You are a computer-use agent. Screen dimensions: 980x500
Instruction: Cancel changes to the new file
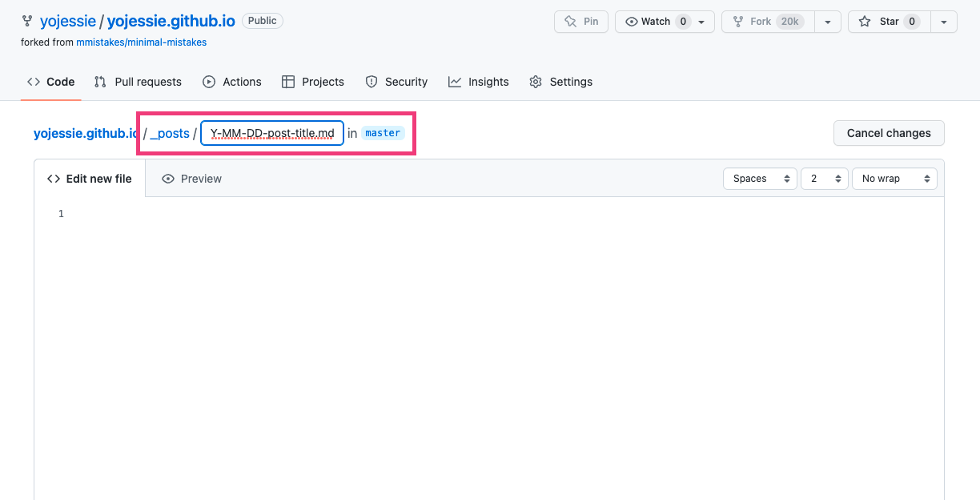[x=889, y=133]
